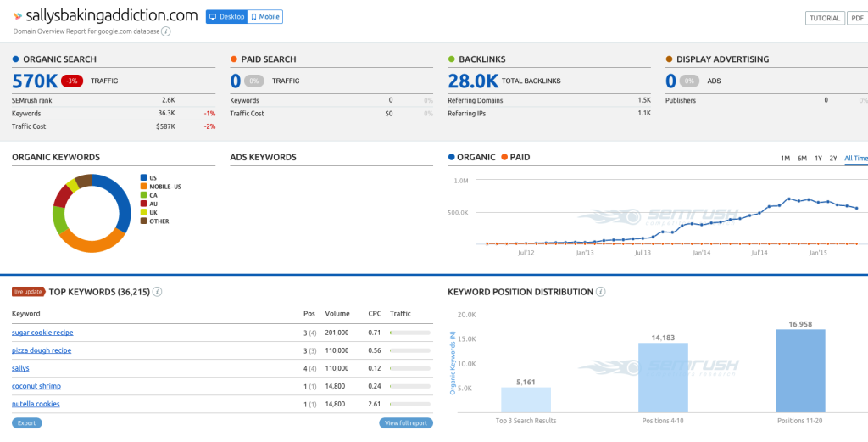Click the live update badge

pos(29,291)
